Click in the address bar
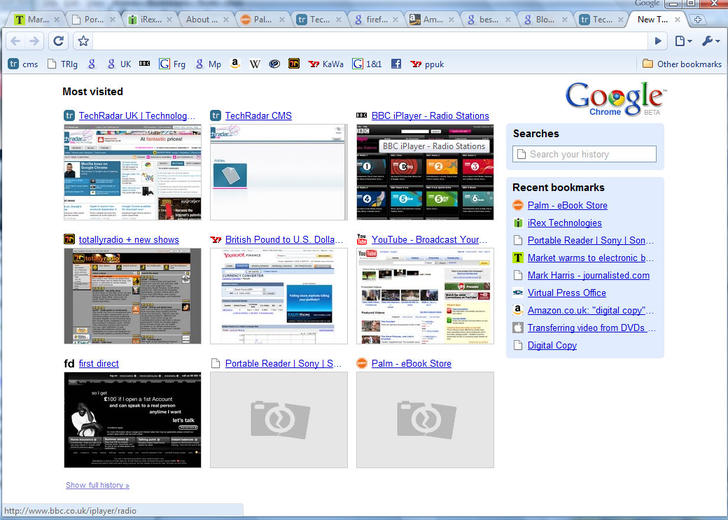Viewport: 728px width, 520px height. (x=369, y=41)
